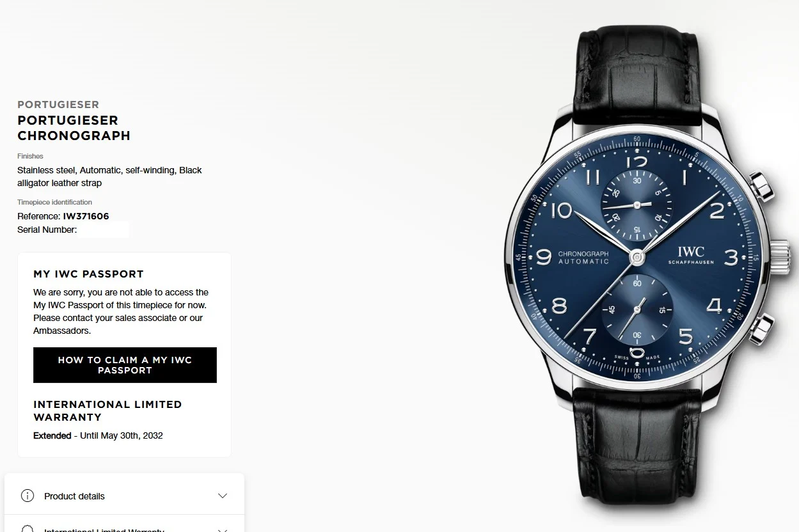
Task: Click the top subdial on the watch
Action: click(x=637, y=205)
